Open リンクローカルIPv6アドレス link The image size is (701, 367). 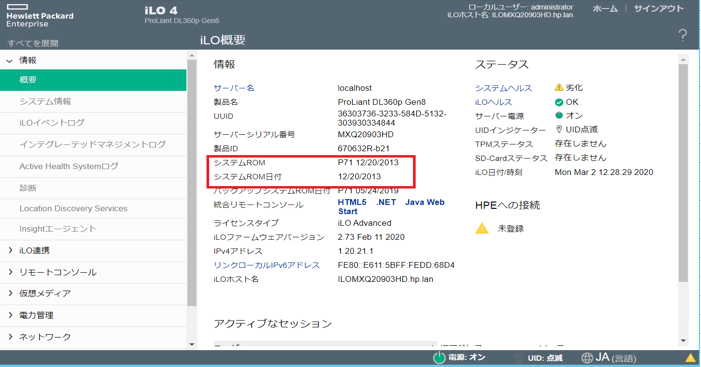click(x=266, y=265)
